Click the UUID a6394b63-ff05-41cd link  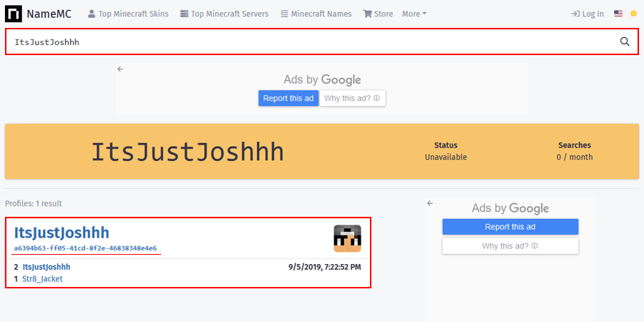(x=85, y=248)
